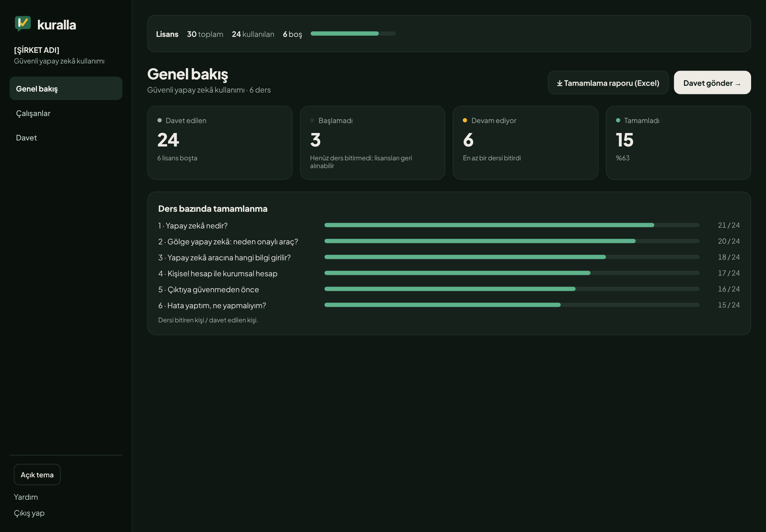Go to the Çalışanlar page
766x532 pixels.
coord(66,113)
